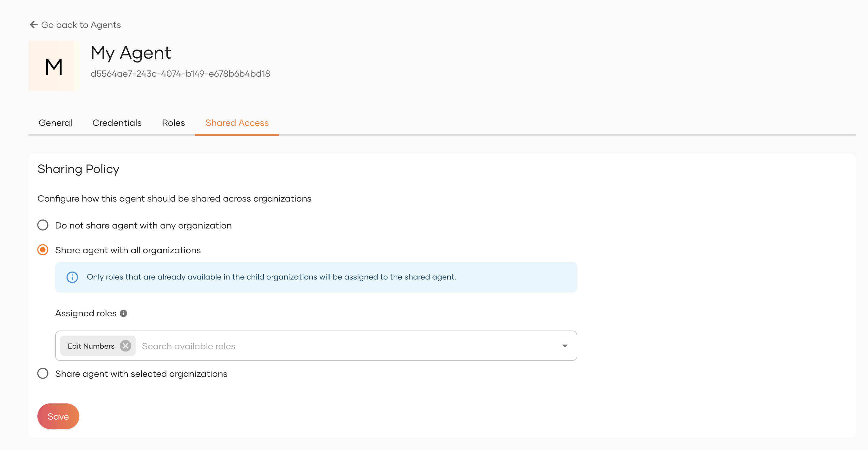Click the back arrow icon
This screenshot has width=868, height=450.
tap(34, 25)
